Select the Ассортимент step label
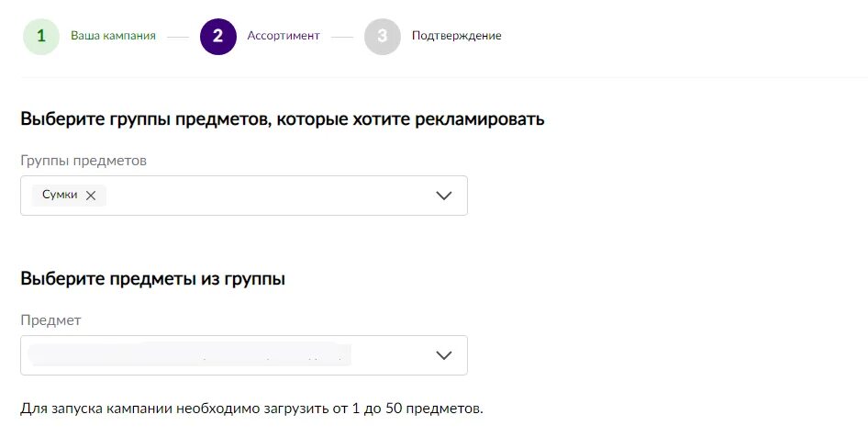This screenshot has height=437, width=868. (x=284, y=36)
